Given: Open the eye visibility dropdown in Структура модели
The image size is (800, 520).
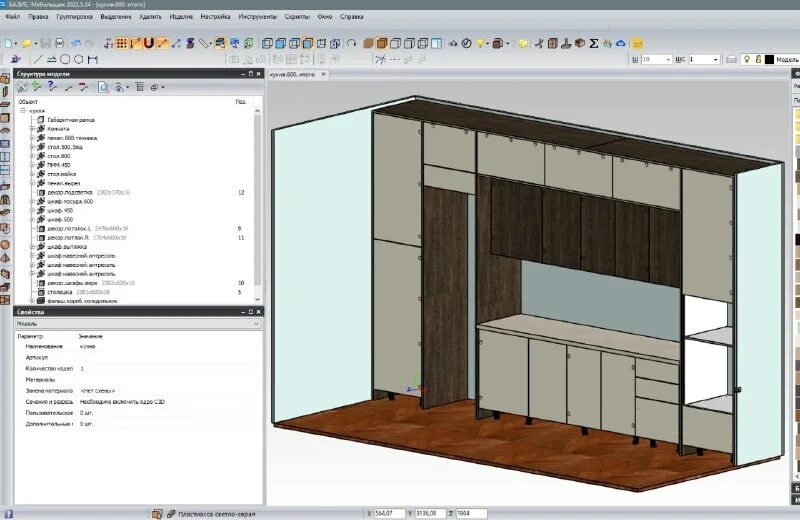Looking at the screenshot, I should 127,87.
